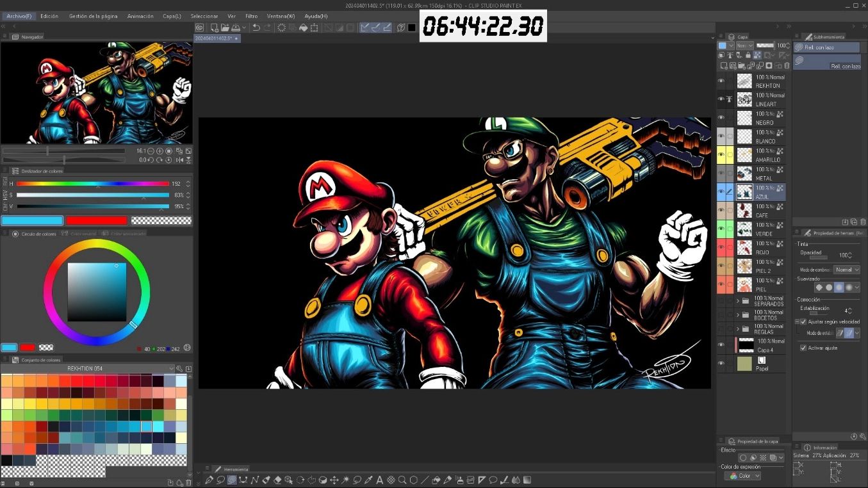Uncheck Ajustar según velocidad
The width and height of the screenshot is (868, 488).
(x=803, y=321)
